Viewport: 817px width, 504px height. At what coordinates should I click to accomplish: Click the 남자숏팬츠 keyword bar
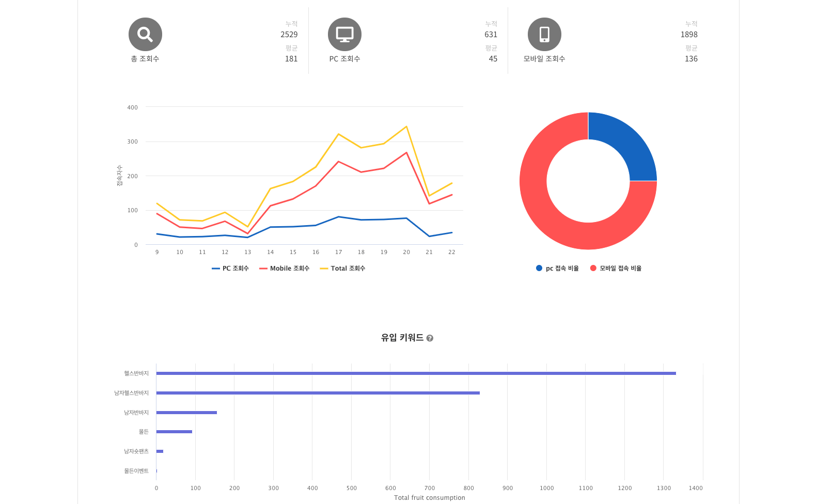coord(160,451)
